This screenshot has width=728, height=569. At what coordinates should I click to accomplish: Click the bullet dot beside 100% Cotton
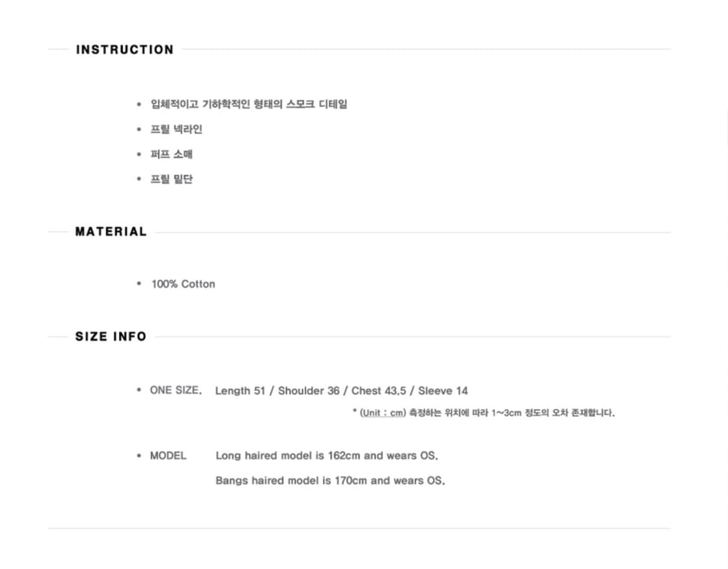tap(138, 284)
